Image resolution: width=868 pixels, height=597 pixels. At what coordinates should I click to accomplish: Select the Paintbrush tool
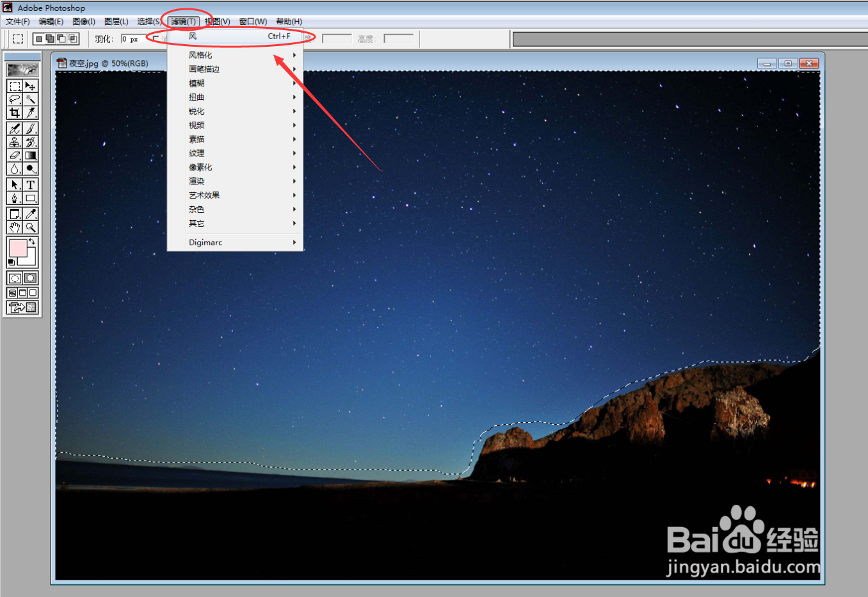30,129
